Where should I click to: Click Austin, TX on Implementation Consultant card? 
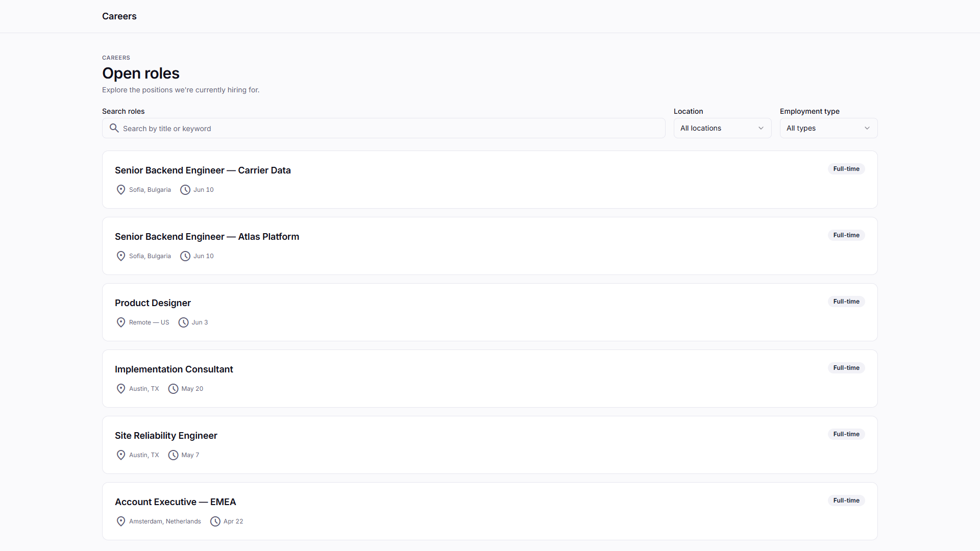click(x=144, y=389)
